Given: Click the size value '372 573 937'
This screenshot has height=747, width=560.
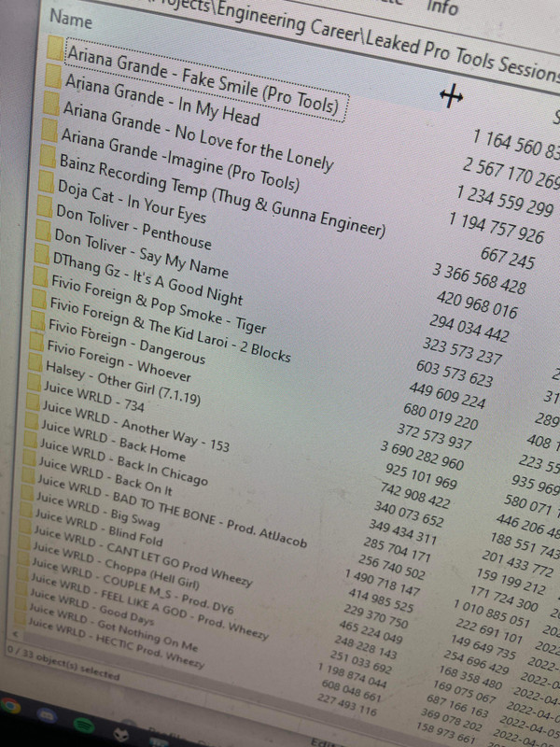Looking at the screenshot, I should 435,437.
